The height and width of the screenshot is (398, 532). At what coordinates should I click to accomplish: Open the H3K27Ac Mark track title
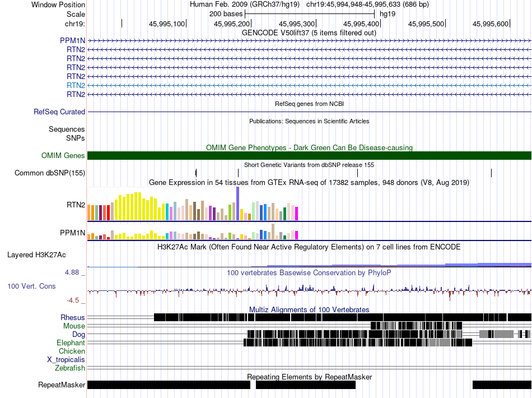309,247
